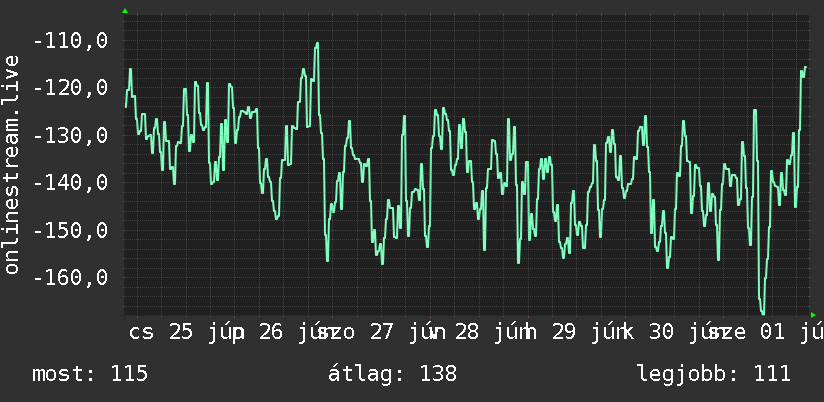824x402 pixels.
Task: Select the 01 date tick label
Action: pos(773,333)
